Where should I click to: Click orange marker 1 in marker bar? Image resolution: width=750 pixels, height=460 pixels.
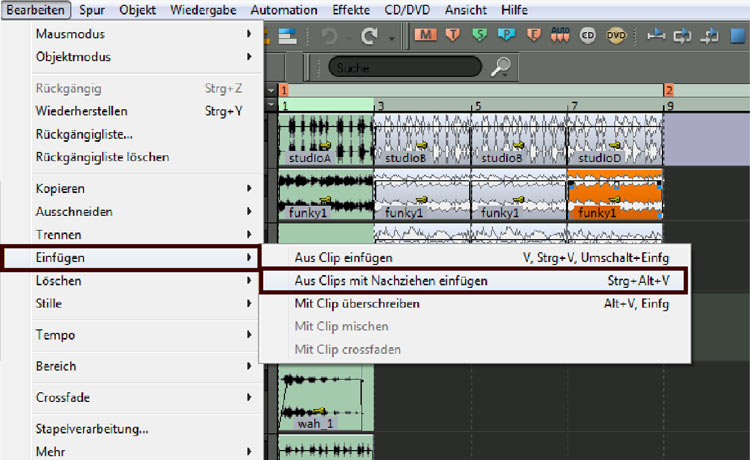coord(284,90)
